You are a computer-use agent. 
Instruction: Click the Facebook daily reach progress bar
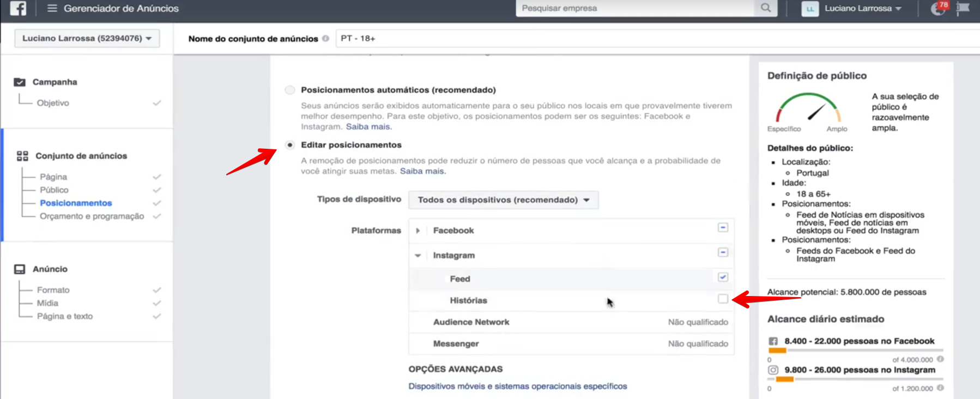pyautogui.click(x=856, y=350)
